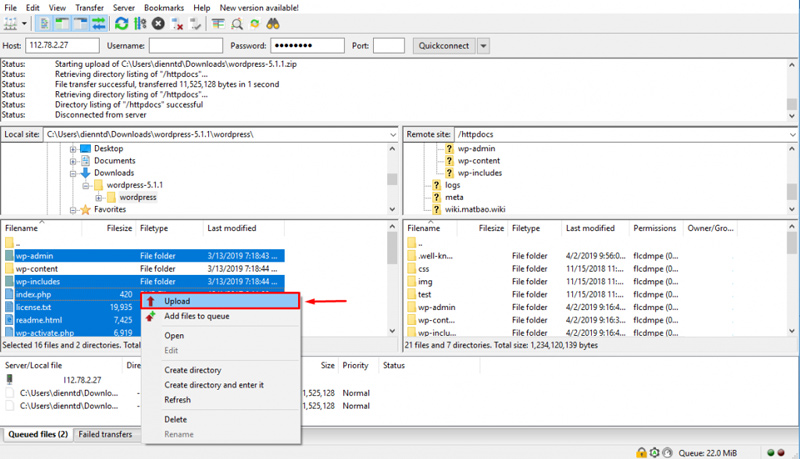Open the directory listing filters icon
Screen dimensions: 800x459
pos(218,23)
